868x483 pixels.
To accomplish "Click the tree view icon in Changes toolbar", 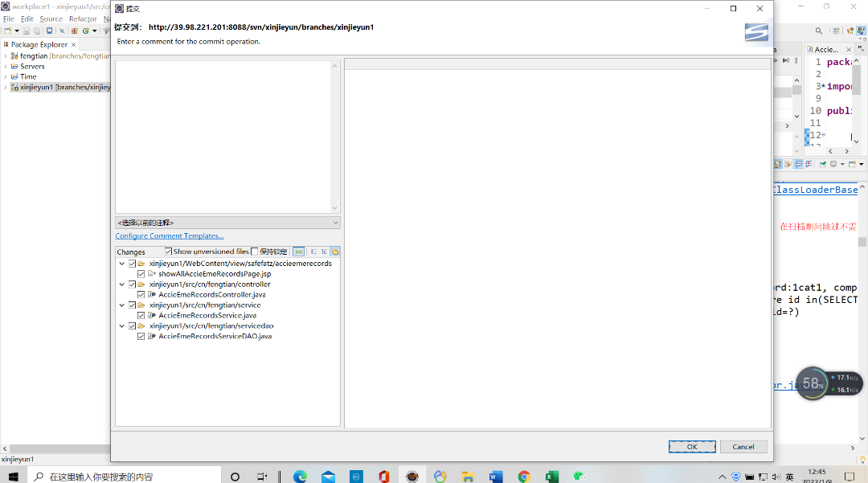I will [324, 252].
